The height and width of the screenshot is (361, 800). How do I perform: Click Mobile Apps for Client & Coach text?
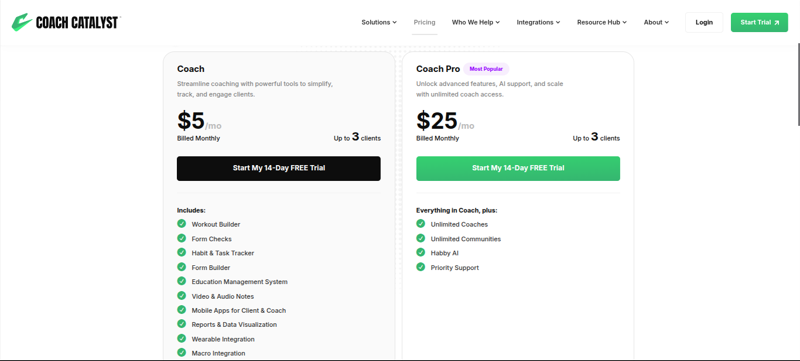pos(239,310)
